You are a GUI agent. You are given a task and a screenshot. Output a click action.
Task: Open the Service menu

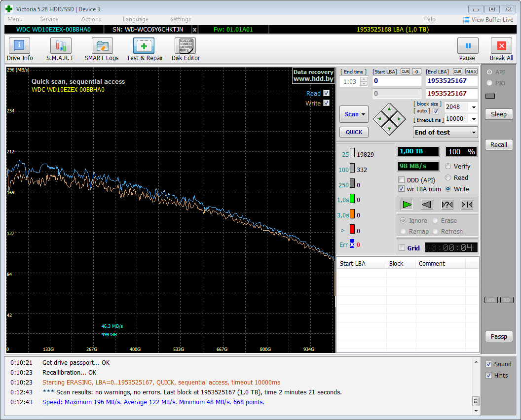coord(49,19)
